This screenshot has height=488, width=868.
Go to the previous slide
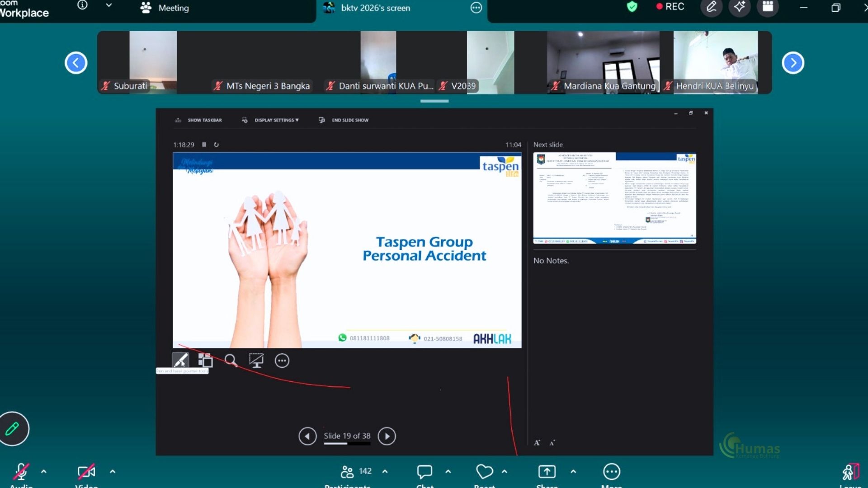pos(307,436)
